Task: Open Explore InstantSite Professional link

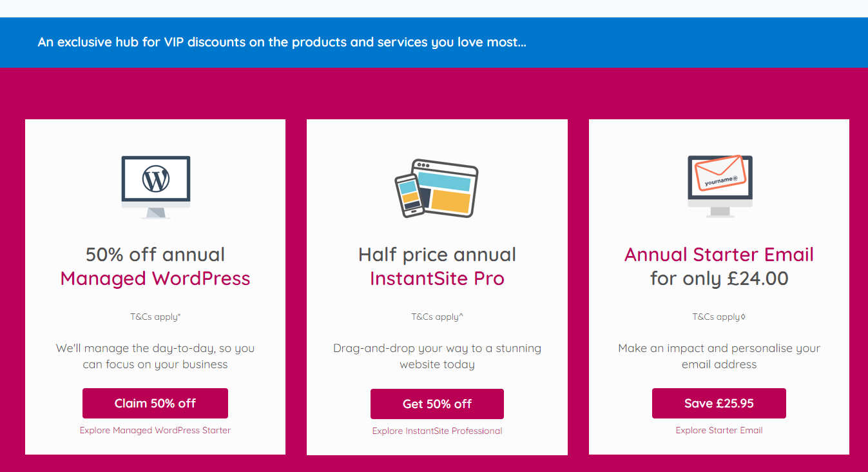Action: (x=437, y=431)
